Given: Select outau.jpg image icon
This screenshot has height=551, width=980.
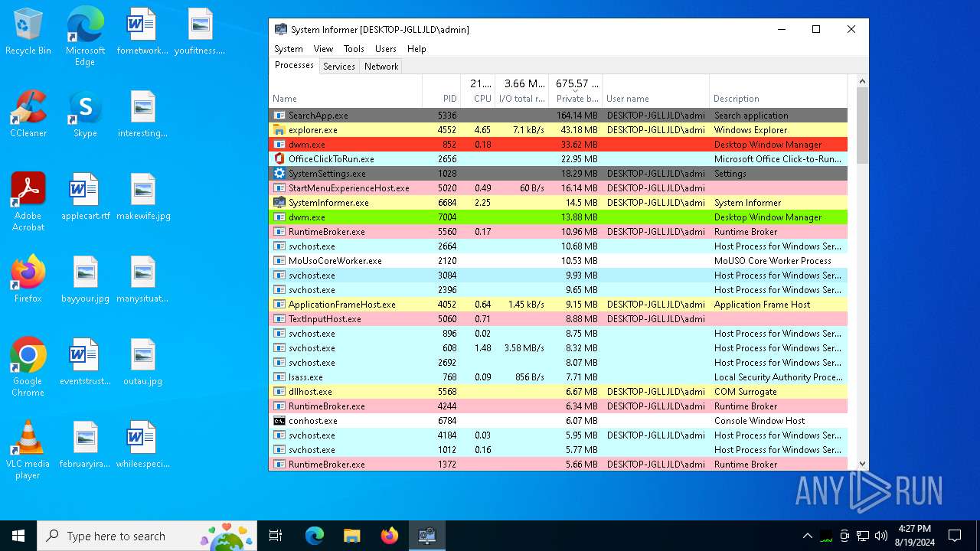Looking at the screenshot, I should click(x=142, y=362).
